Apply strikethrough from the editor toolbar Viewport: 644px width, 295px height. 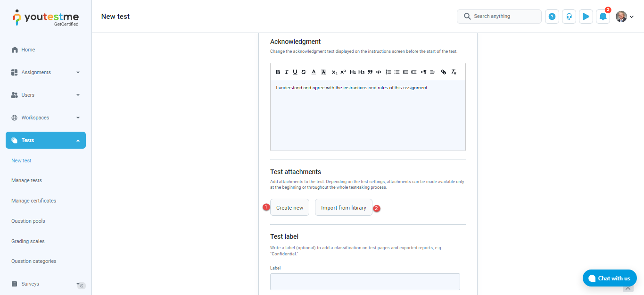tap(304, 72)
